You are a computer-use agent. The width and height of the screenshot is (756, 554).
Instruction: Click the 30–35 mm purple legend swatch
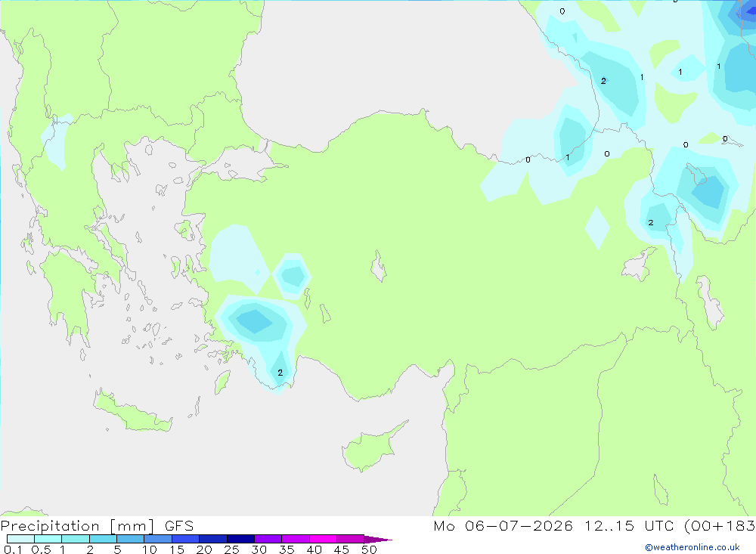268,539
